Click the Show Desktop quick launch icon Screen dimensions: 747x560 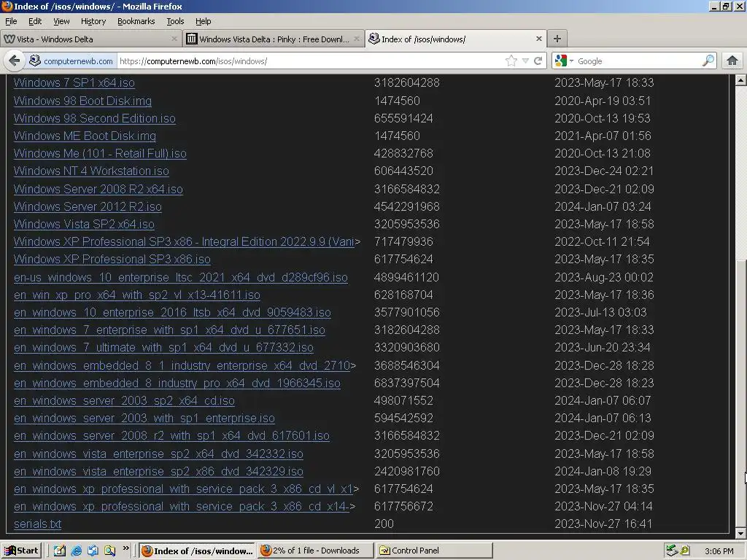pyautogui.click(x=60, y=551)
